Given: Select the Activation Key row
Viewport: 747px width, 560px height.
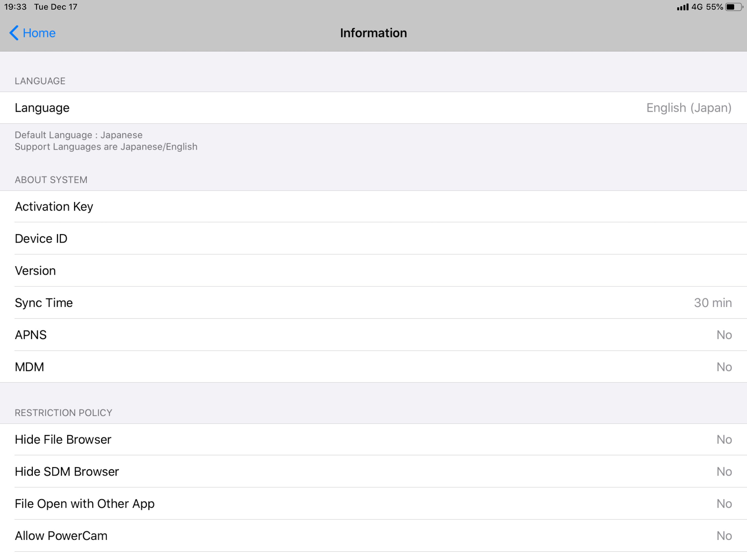Looking at the screenshot, I should pos(373,207).
